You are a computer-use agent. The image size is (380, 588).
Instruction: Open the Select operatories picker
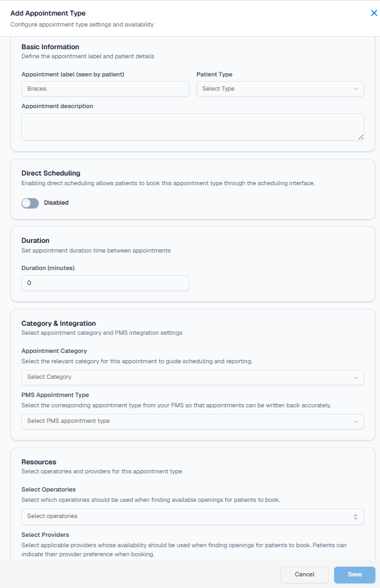coord(192,516)
